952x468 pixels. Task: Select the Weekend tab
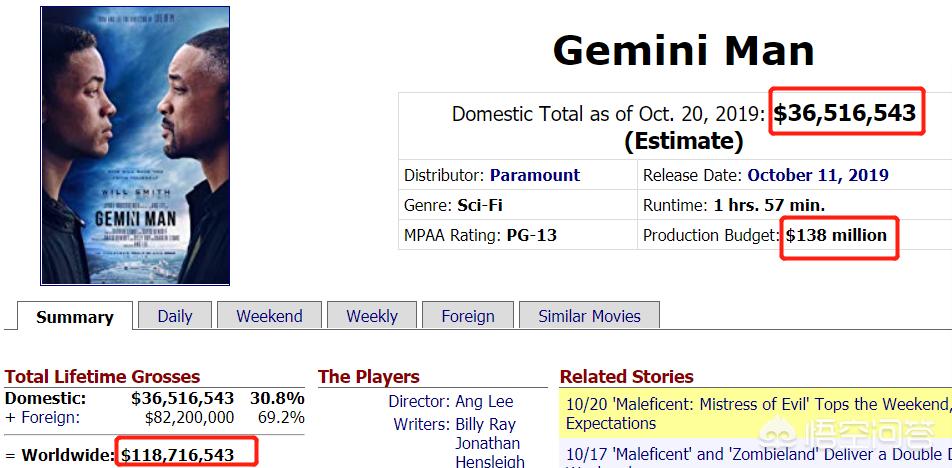(269, 316)
